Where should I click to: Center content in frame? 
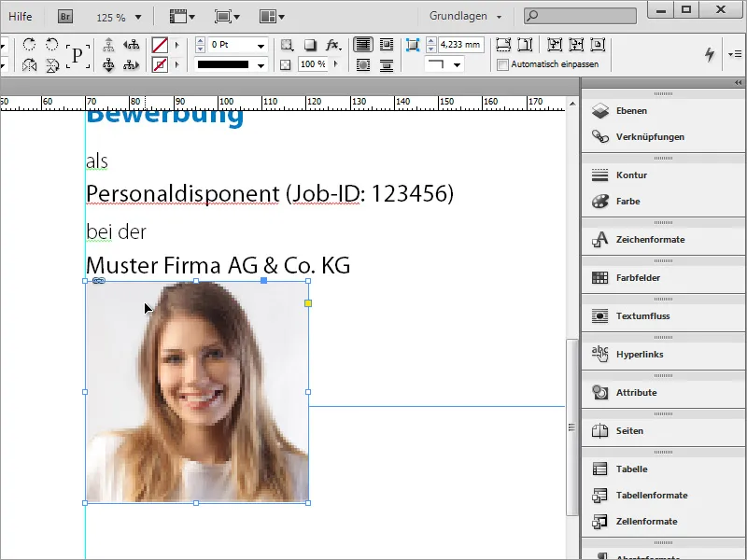click(x=598, y=45)
